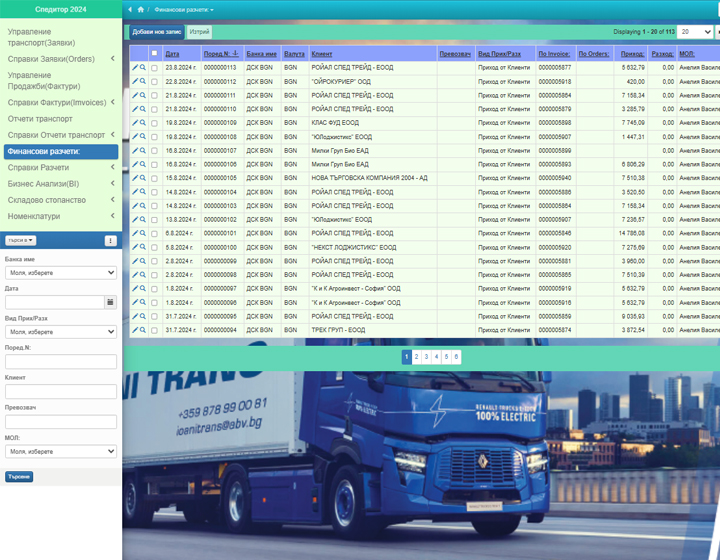Edit record 0000000099 pencil icon
720x560 pixels.
coord(135,261)
